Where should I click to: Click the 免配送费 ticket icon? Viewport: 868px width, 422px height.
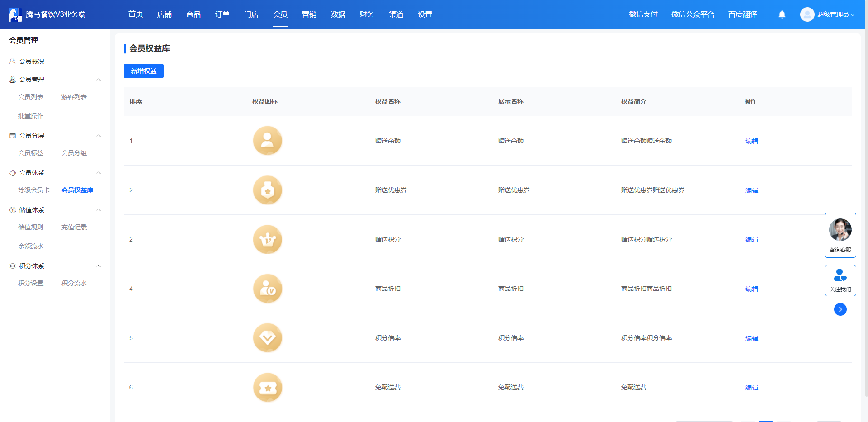pos(268,387)
